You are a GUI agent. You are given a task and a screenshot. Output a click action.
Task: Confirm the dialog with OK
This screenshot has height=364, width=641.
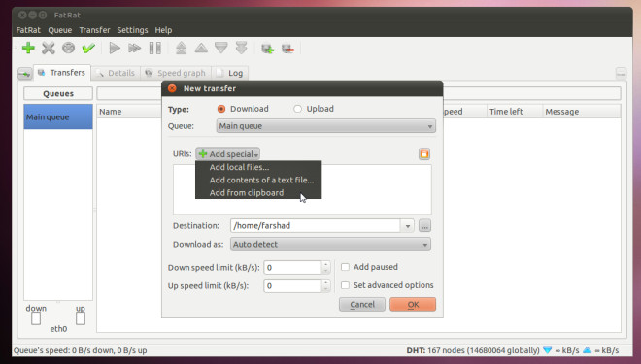pyautogui.click(x=413, y=305)
